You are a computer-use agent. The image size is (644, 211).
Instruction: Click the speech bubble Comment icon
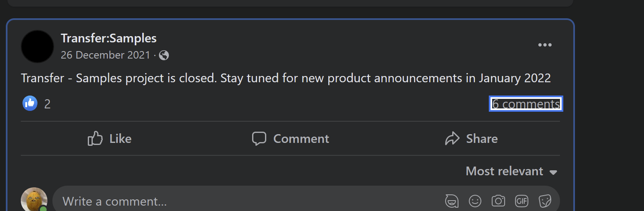pos(259,138)
